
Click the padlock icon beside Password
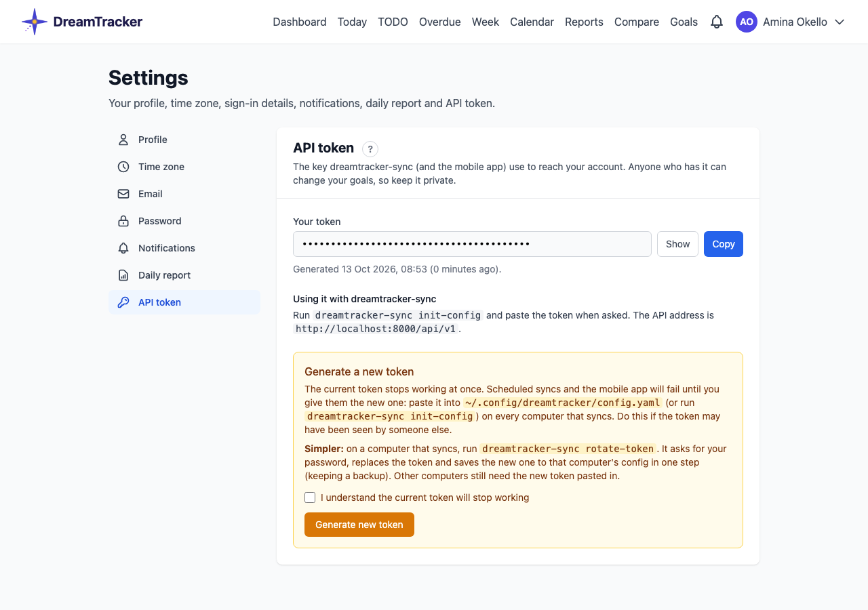tap(123, 221)
